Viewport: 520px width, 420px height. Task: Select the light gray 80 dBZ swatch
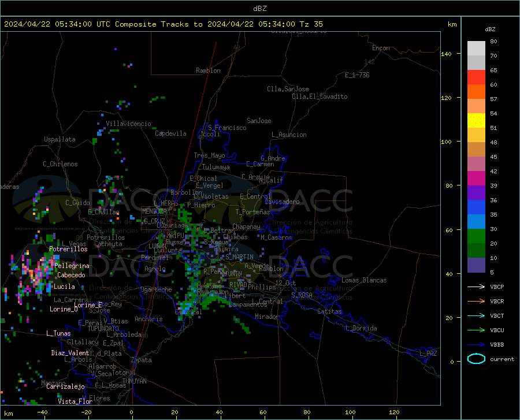pyautogui.click(x=476, y=49)
